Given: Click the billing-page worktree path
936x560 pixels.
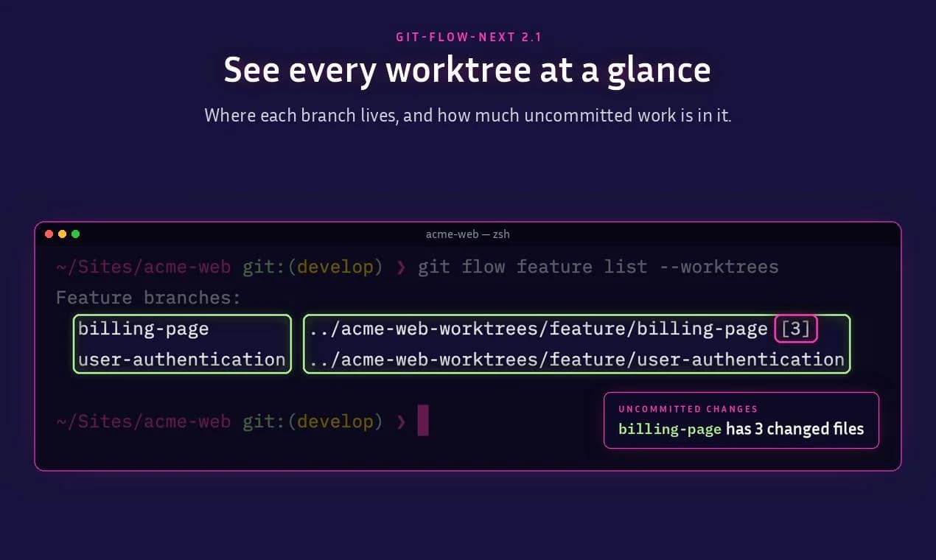Looking at the screenshot, I should [x=539, y=329].
